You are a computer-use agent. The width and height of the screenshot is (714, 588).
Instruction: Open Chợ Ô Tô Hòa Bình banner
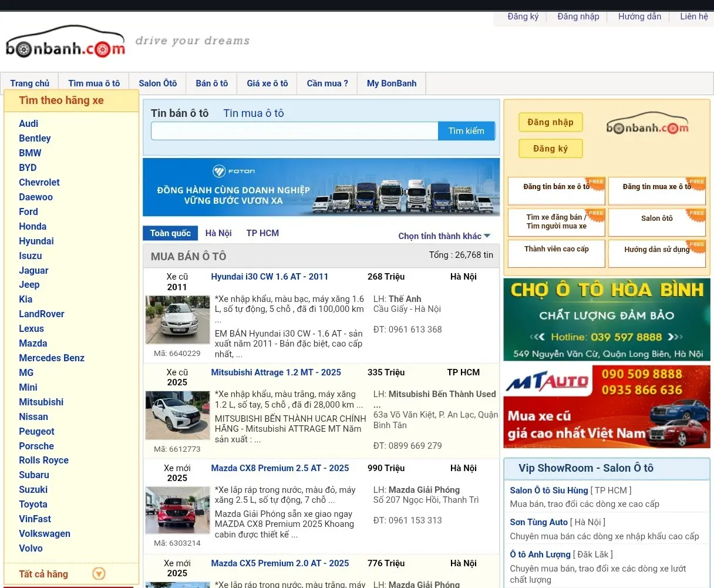[607, 320]
